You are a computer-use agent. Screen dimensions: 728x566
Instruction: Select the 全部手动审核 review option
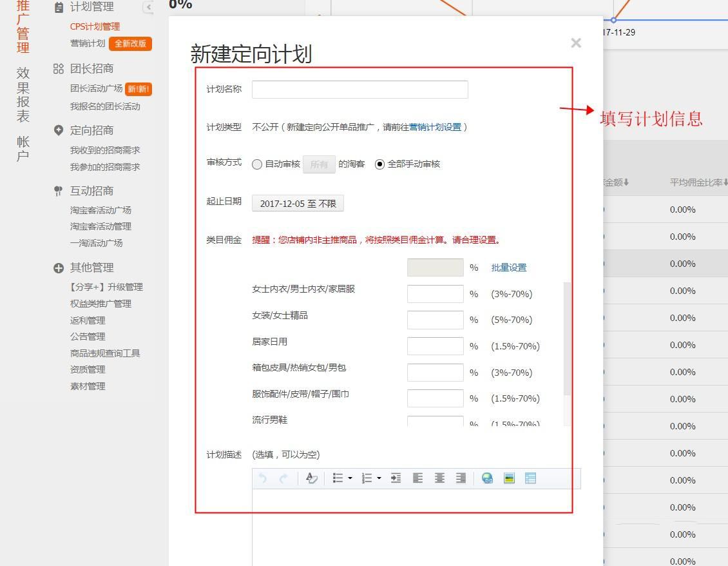point(379,163)
